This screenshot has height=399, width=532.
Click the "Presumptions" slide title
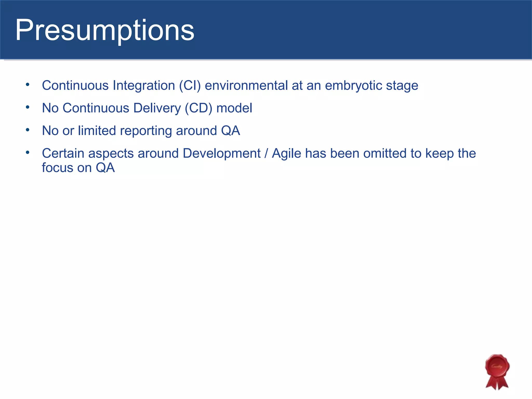pos(105,30)
